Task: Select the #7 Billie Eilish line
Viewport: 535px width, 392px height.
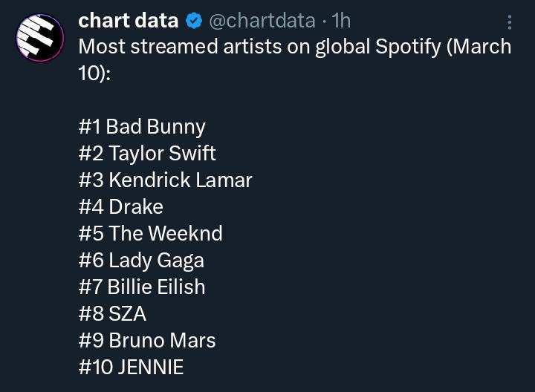Action: pos(142,287)
